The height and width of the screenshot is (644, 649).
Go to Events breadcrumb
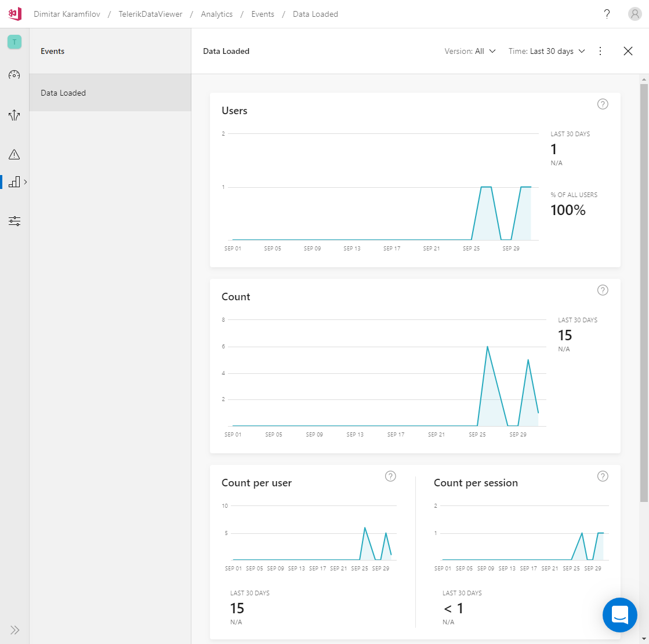(x=262, y=14)
